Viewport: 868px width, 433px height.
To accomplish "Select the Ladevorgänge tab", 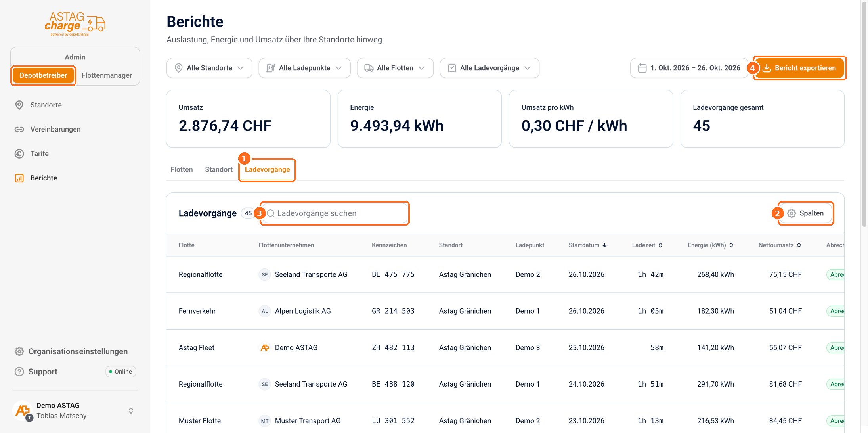I will coord(267,170).
